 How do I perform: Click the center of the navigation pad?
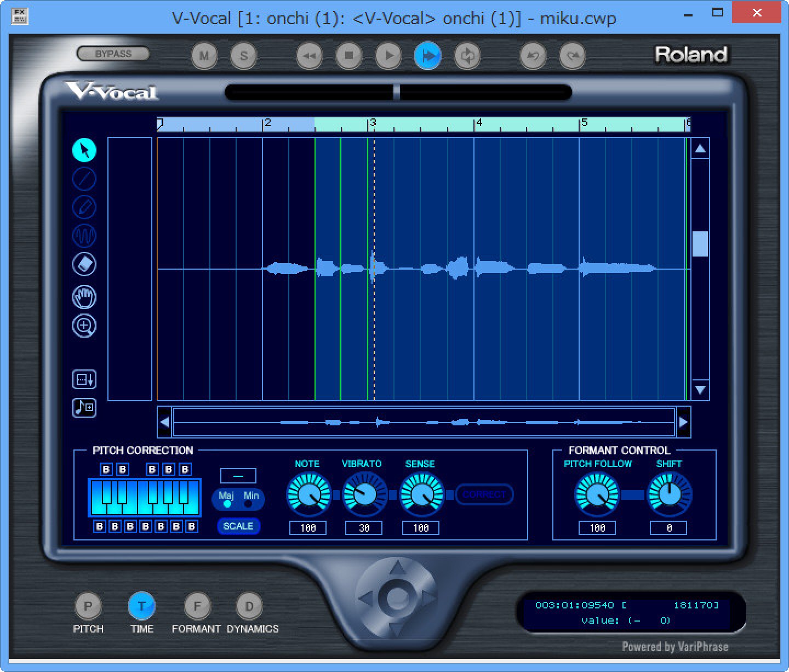click(398, 598)
